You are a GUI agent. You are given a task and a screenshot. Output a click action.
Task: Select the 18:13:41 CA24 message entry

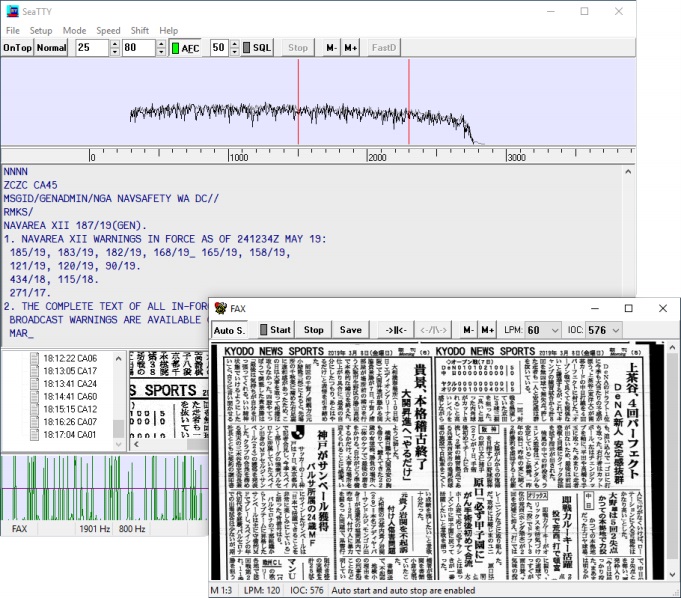[70, 384]
